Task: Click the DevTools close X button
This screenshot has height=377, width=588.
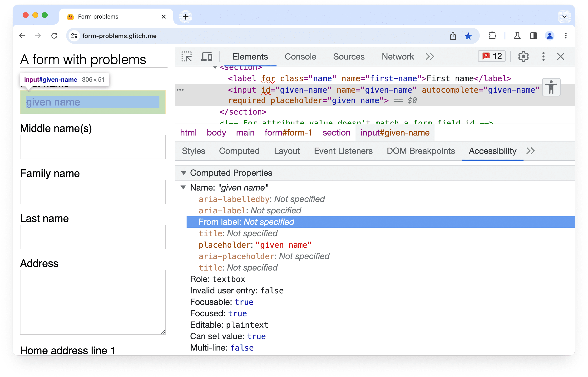Action: point(561,56)
